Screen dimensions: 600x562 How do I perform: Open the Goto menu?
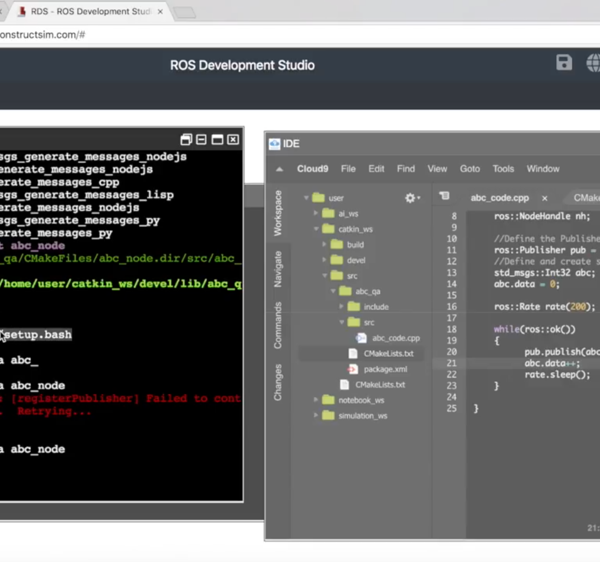470,169
